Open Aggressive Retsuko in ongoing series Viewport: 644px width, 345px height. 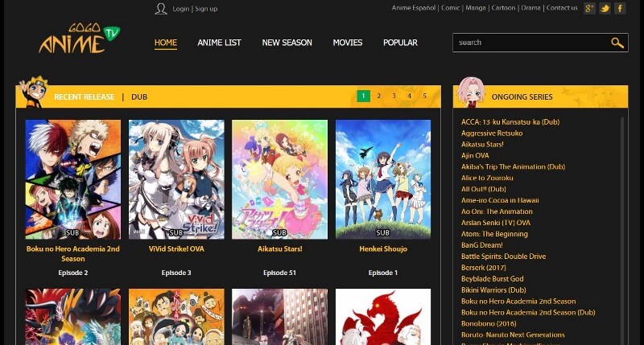(492, 133)
